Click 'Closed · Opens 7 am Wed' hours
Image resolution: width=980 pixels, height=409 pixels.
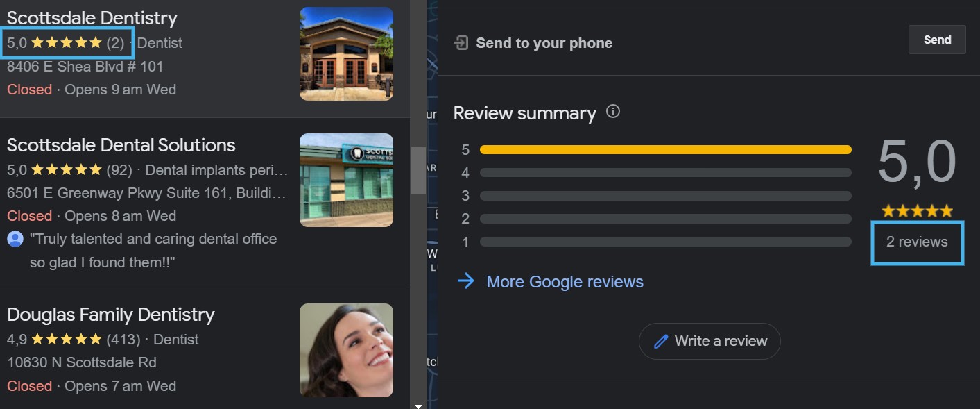[92, 386]
